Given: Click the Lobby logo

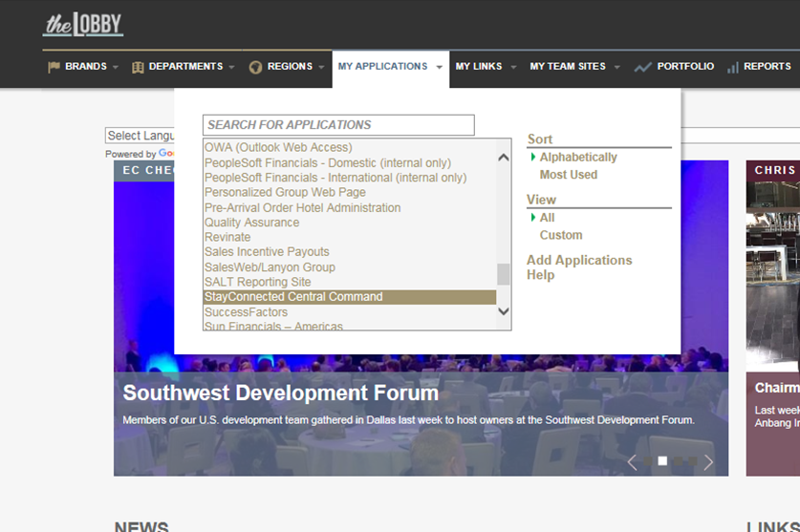Looking at the screenshot, I should click(x=83, y=24).
